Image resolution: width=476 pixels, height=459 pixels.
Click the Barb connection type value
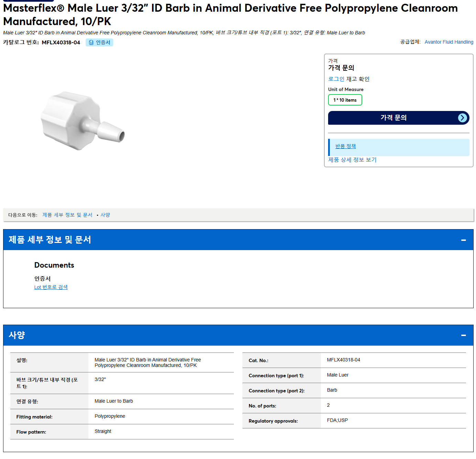[332, 390]
